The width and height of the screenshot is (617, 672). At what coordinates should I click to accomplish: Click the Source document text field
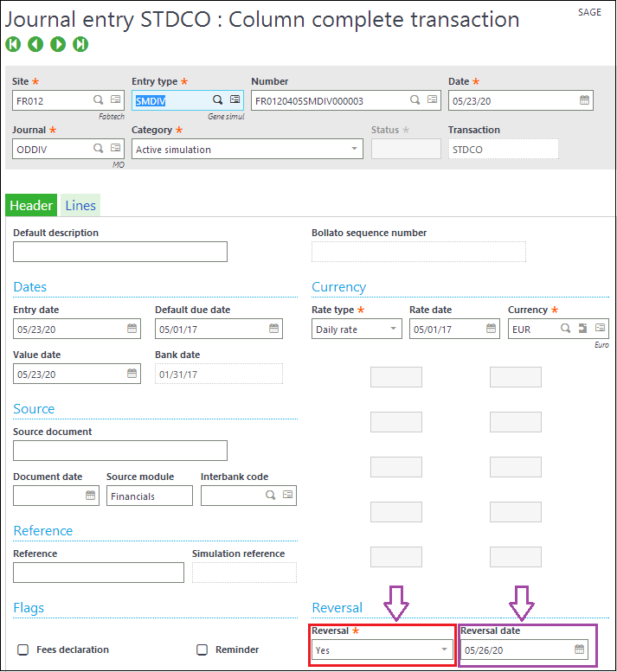coord(120,451)
